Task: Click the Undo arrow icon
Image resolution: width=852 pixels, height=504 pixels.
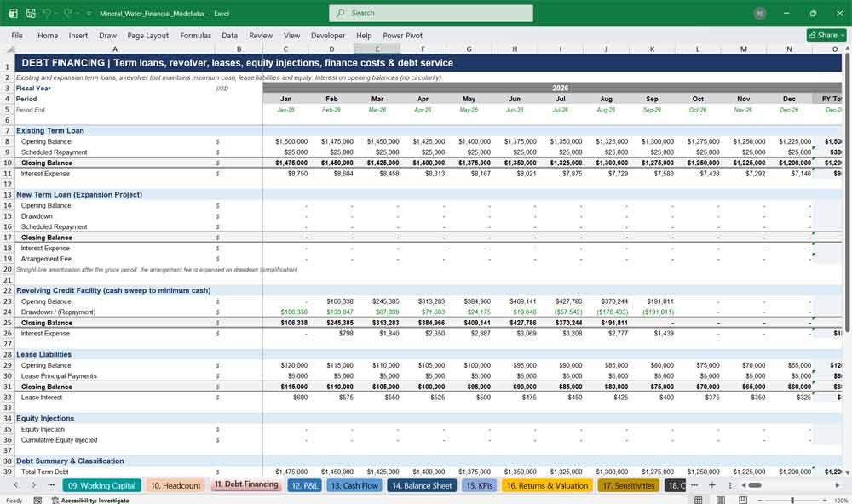Action: click(47, 13)
